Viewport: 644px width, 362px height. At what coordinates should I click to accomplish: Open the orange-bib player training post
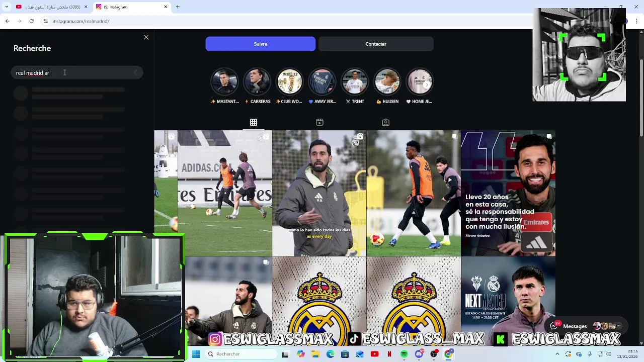pyautogui.click(x=414, y=194)
